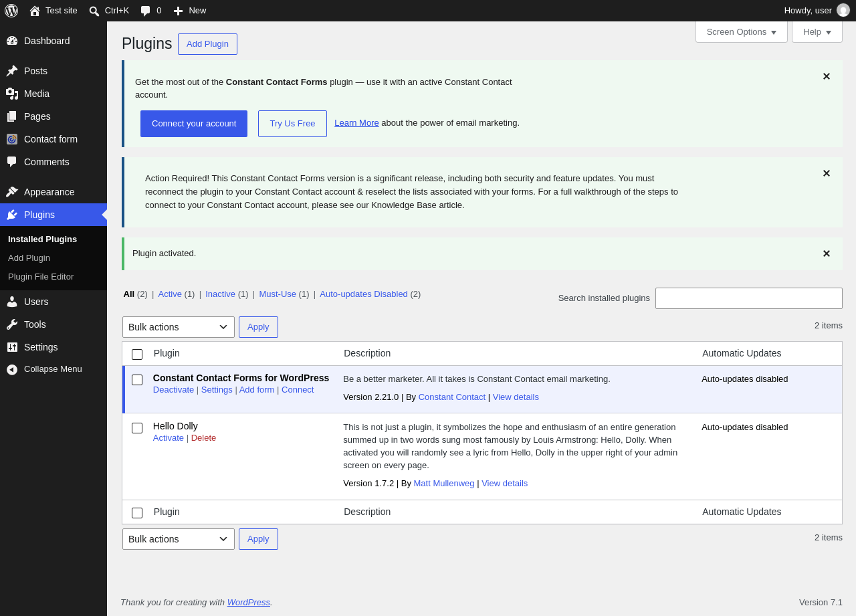856x616 pixels.
Task: Click the Dashboard gauge icon
Action: pos(12,41)
